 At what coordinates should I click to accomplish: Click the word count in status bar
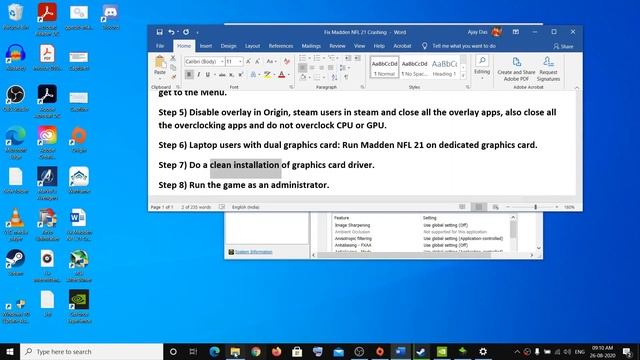196,207
